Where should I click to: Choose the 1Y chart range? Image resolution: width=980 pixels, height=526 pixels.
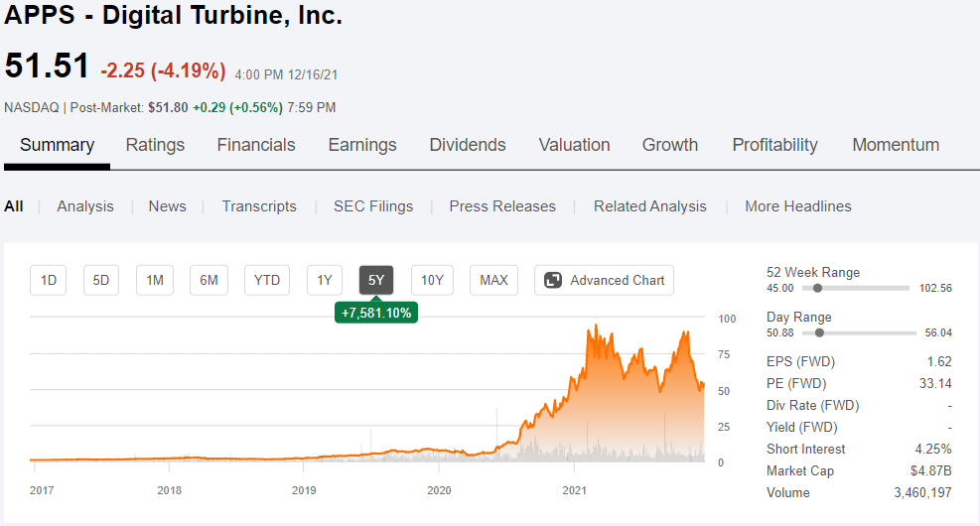(x=325, y=280)
